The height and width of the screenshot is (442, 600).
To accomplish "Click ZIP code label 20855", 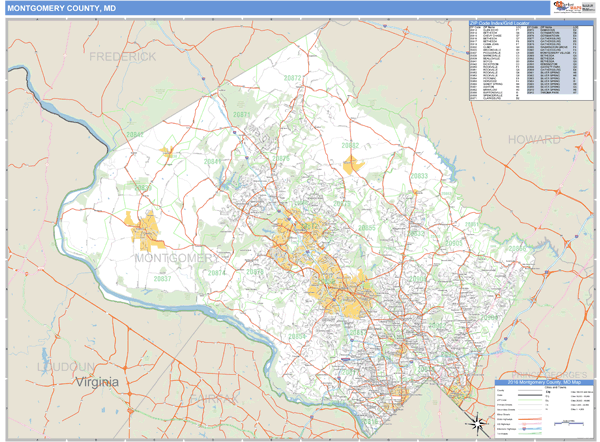I will click(x=367, y=228).
